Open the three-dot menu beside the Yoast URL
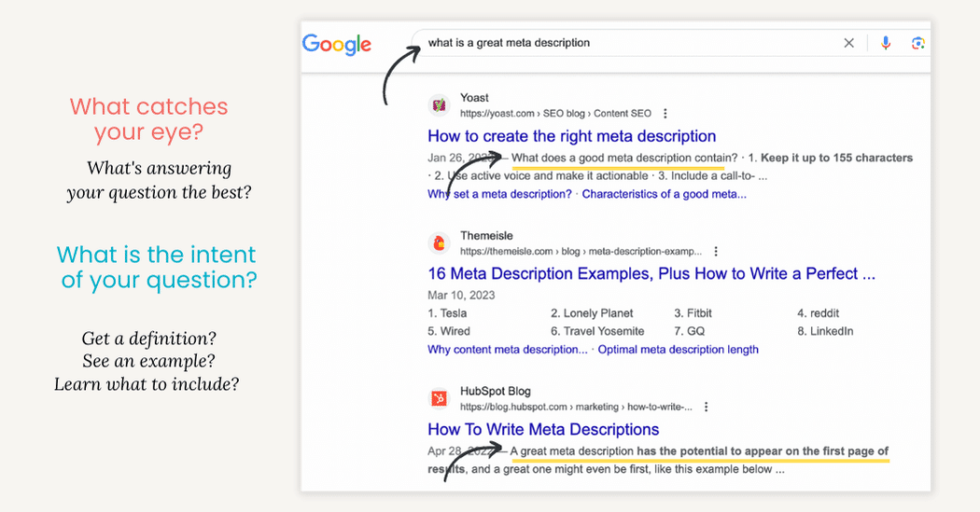The height and width of the screenshot is (512, 980). (665, 114)
